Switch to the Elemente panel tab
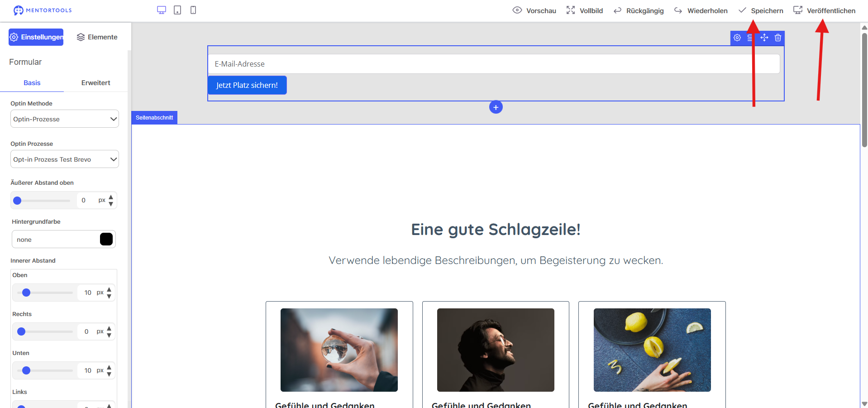This screenshot has height=408, width=868. (x=97, y=37)
